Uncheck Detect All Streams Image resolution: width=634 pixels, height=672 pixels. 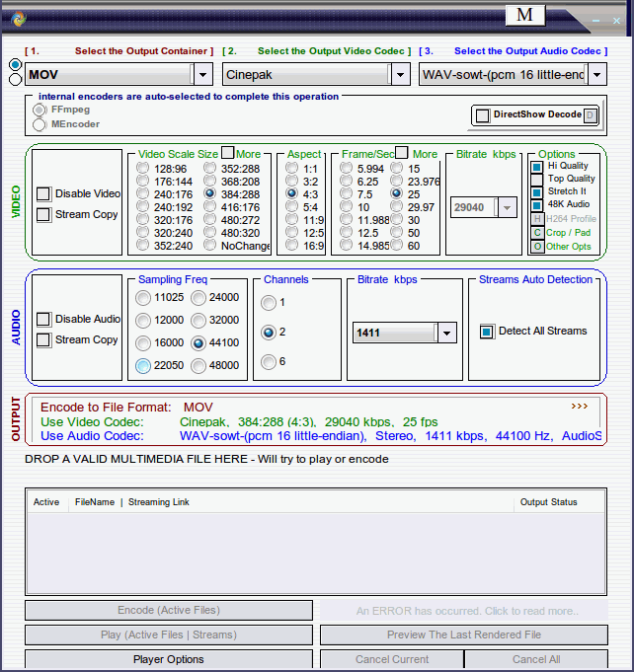pos(487,332)
